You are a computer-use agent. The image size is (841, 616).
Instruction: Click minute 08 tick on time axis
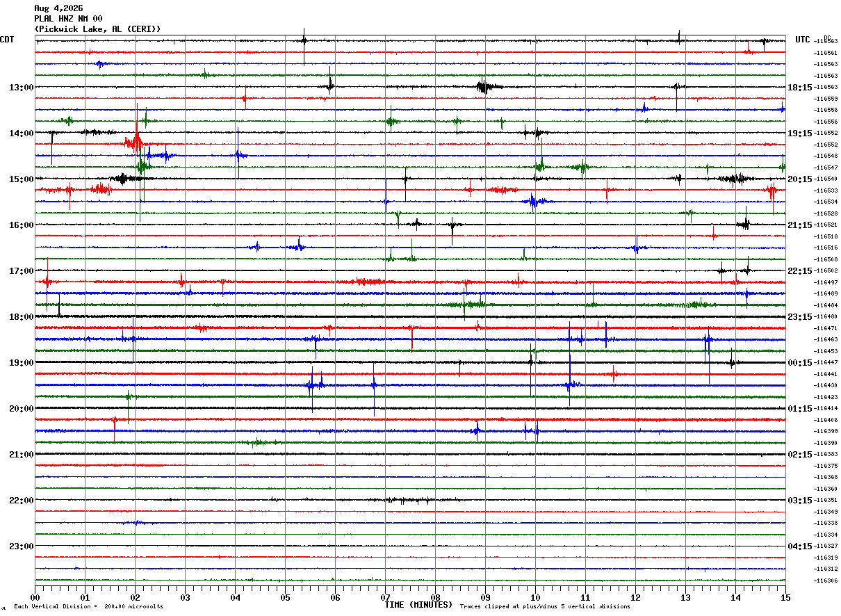[435, 597]
